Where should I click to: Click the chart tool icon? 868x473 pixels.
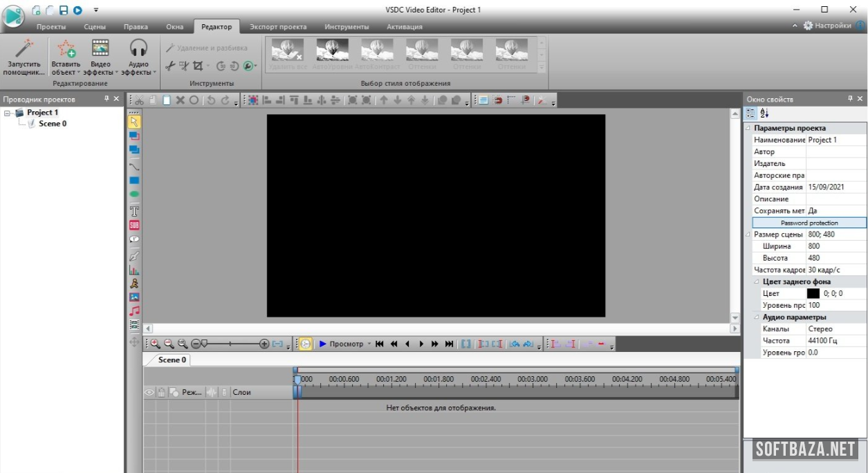point(134,270)
